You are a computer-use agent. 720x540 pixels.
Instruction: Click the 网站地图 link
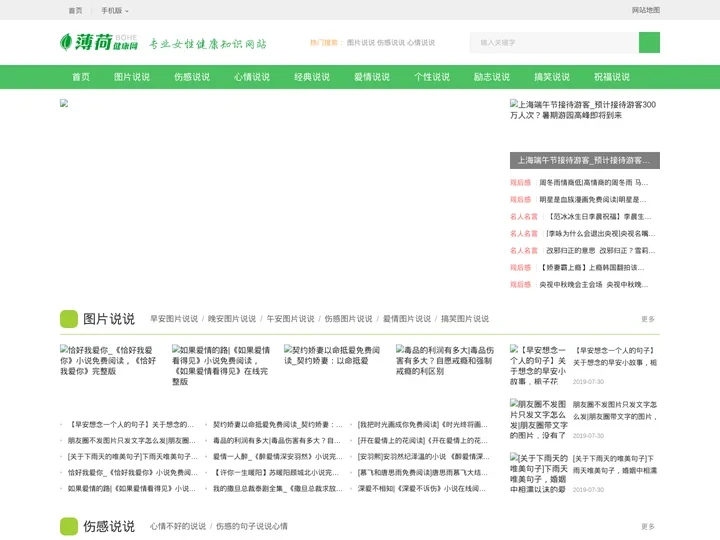click(645, 10)
